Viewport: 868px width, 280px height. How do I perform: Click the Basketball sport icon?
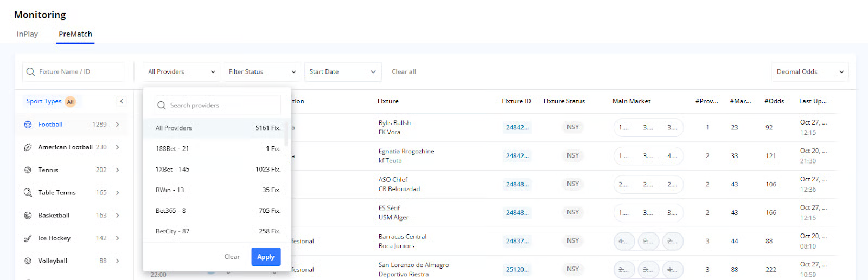tap(28, 216)
